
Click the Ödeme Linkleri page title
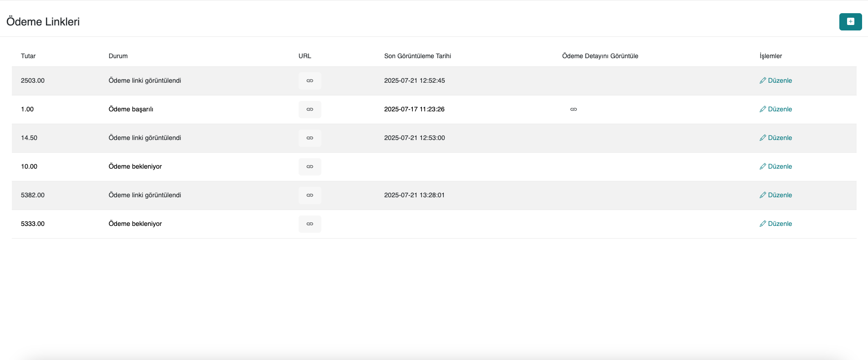tap(43, 22)
